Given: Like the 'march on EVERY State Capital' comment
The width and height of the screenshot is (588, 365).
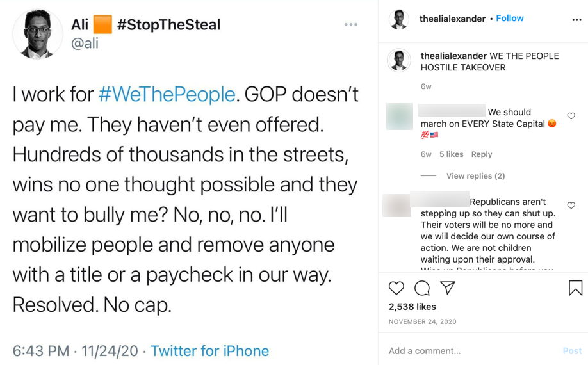Looking at the screenshot, I should (571, 116).
